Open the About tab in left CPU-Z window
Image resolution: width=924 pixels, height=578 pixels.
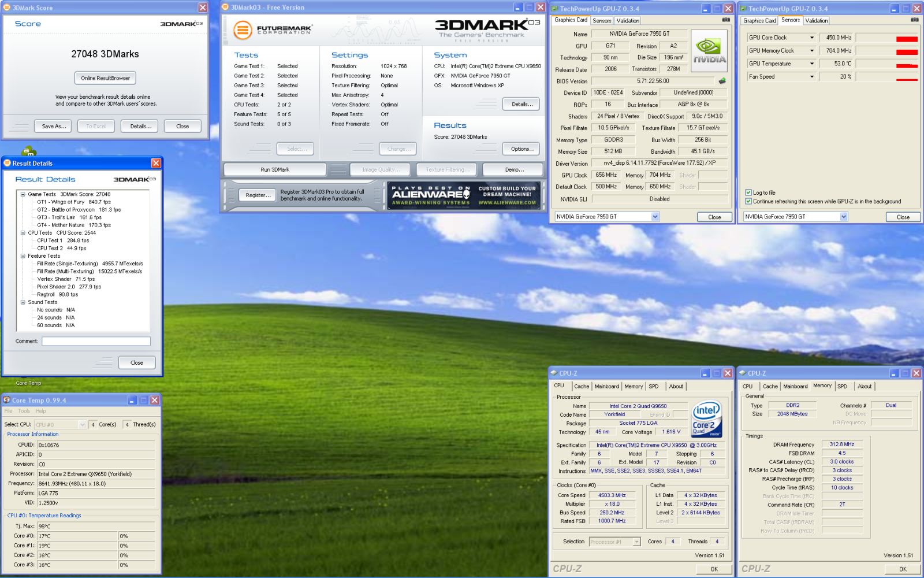click(676, 386)
